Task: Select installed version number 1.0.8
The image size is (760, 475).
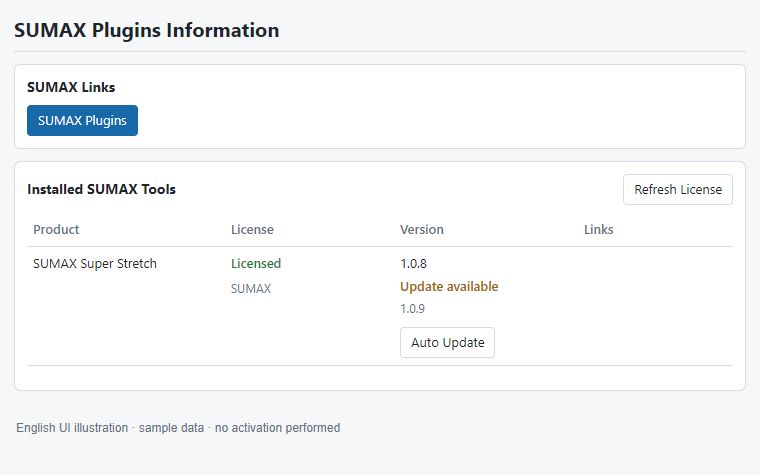Action: click(413, 264)
